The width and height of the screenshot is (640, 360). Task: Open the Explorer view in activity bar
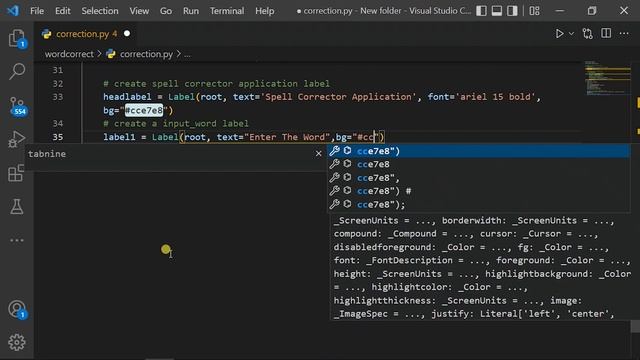pyautogui.click(x=17, y=39)
